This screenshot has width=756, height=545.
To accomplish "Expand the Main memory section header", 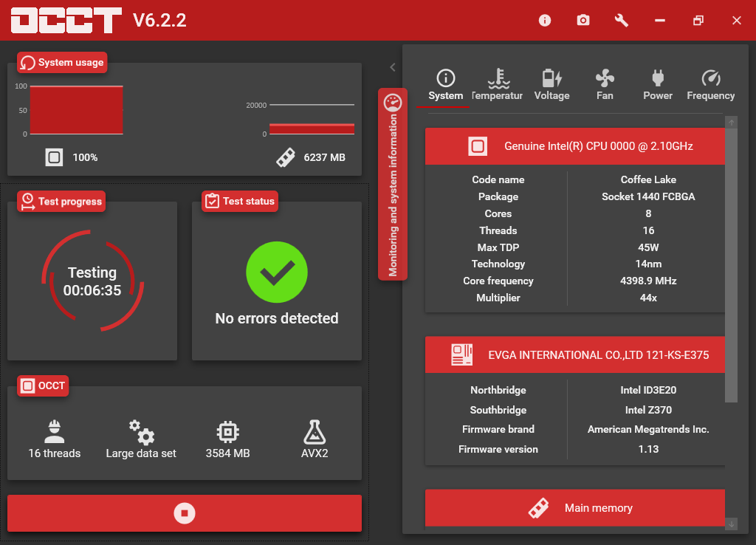I will [574, 508].
